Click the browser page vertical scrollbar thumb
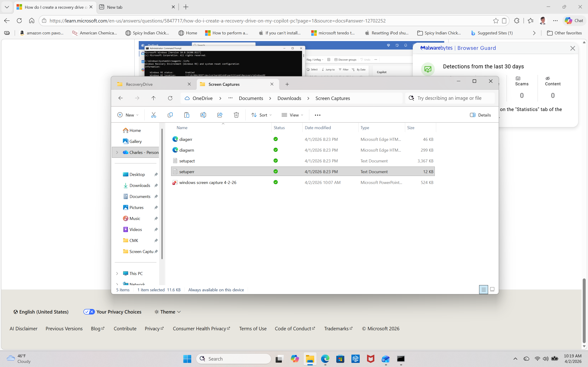Screen dimensions: 588x367 pyautogui.click(x=584, y=311)
